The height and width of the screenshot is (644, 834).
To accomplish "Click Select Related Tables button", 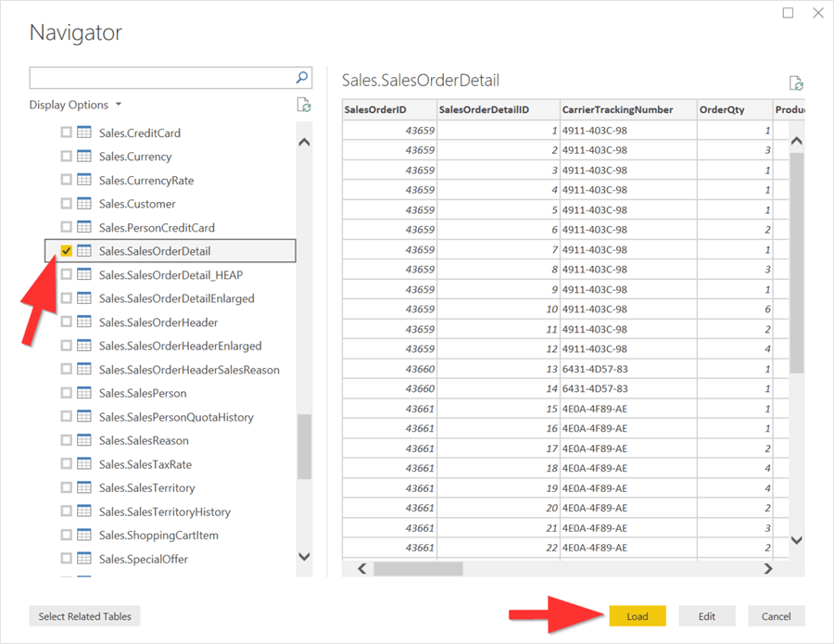I will point(84,616).
